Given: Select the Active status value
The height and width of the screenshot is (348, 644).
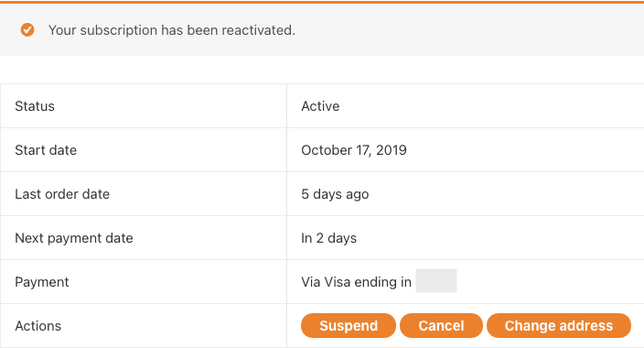Looking at the screenshot, I should (x=320, y=106).
